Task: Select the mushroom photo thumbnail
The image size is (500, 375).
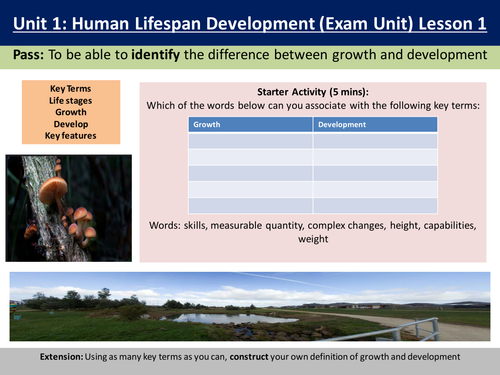Action: click(x=69, y=208)
